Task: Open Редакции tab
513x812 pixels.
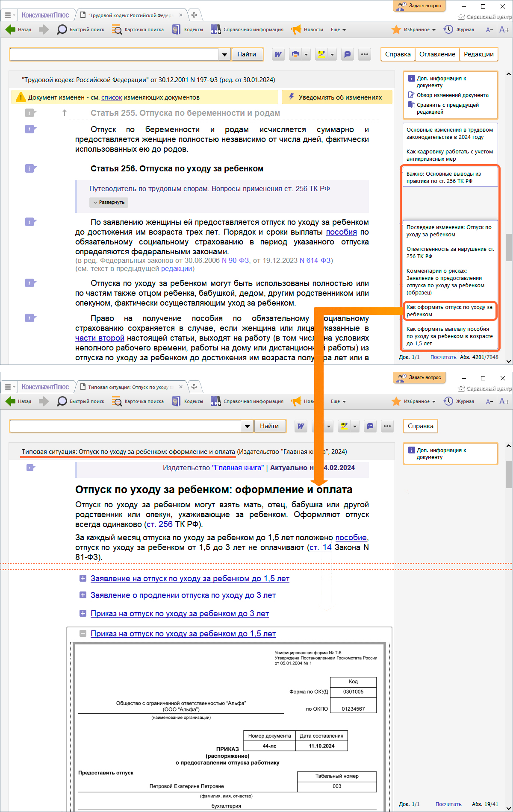Action: (x=479, y=54)
